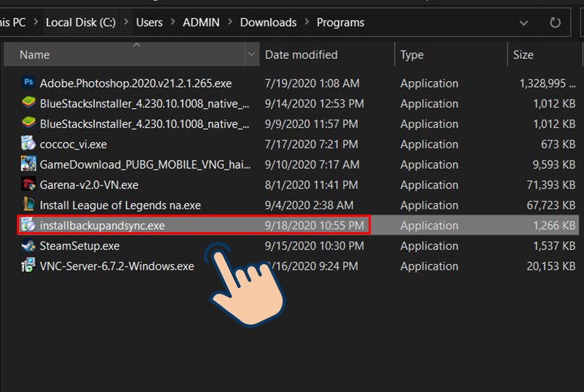The width and height of the screenshot is (584, 392).
Task: Click the coccoc_vi.exe file icon
Action: [28, 143]
